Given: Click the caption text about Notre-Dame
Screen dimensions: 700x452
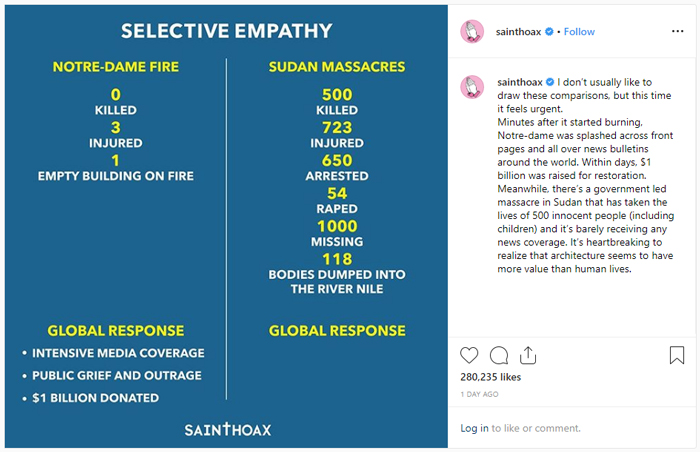Looking at the screenshot, I should [x=586, y=176].
